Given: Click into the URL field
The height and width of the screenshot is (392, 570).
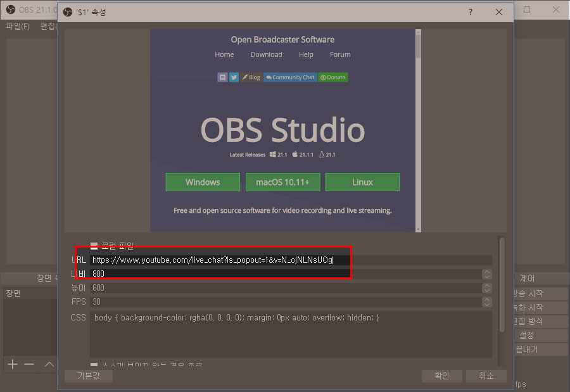Looking at the screenshot, I should 291,260.
